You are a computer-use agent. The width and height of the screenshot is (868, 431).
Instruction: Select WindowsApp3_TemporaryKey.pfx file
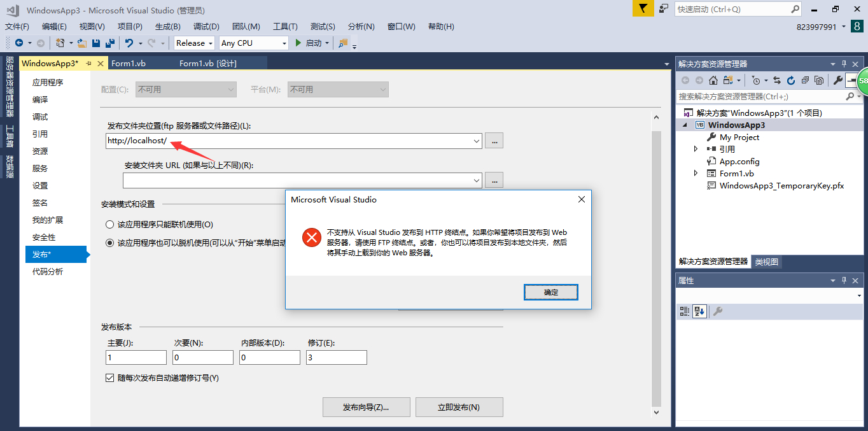pyautogui.click(x=781, y=186)
